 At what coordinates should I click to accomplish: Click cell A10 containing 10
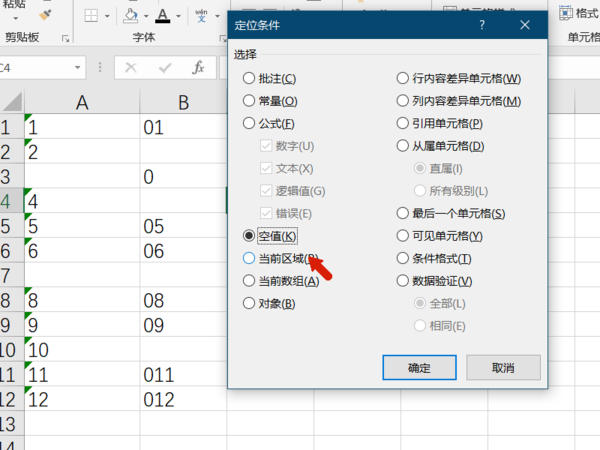pyautogui.click(x=82, y=349)
